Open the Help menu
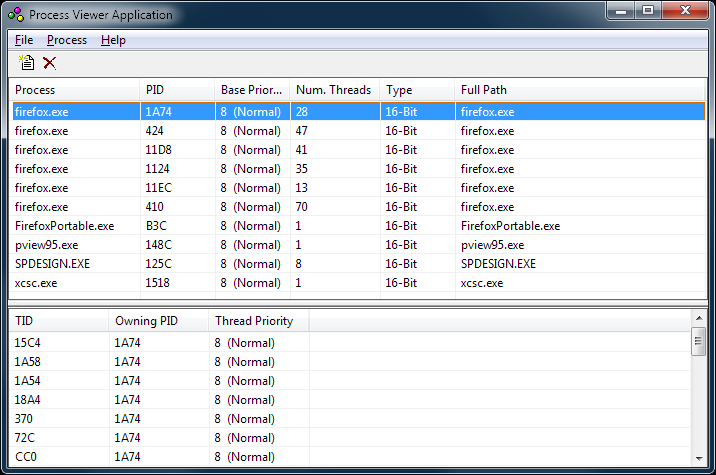The height and width of the screenshot is (475, 716). click(x=113, y=40)
